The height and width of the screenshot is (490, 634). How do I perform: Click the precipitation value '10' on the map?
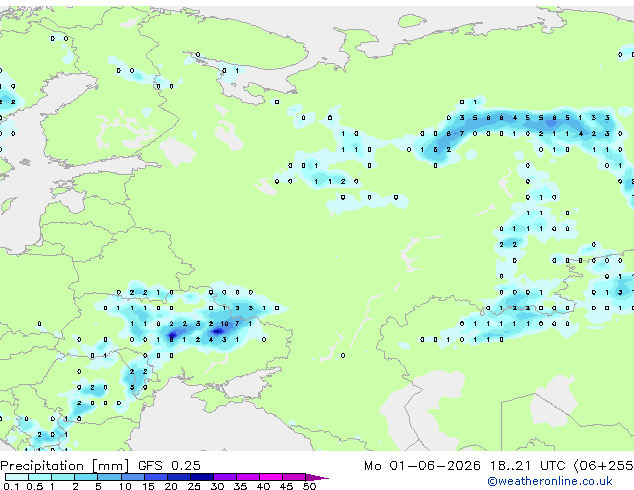[x=224, y=323]
